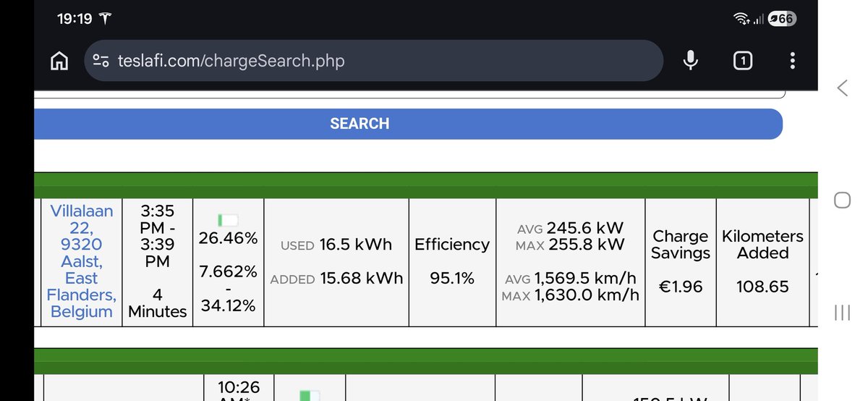This screenshot has height=401, width=868.
Task: Open Villalaan 22, 9320 Aalst location link
Action: (x=81, y=261)
